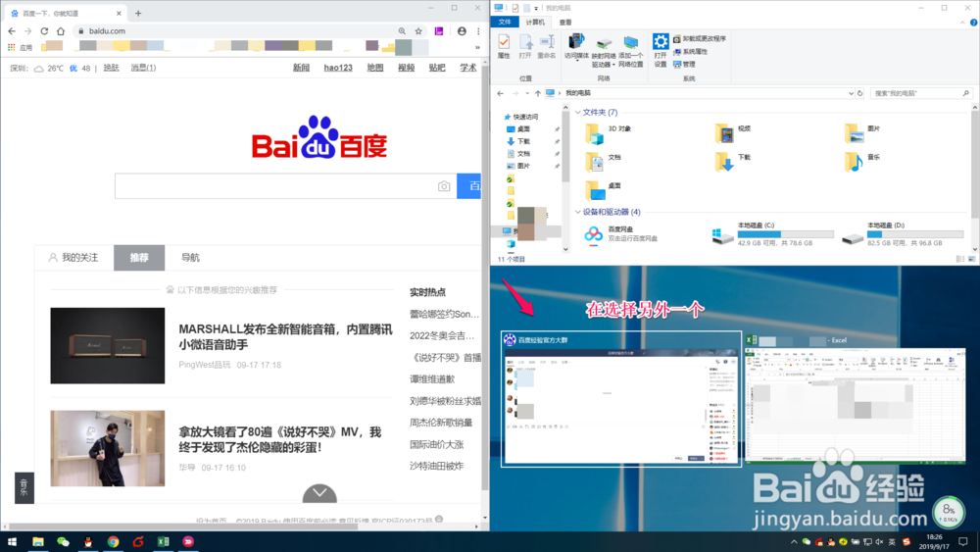Open 新闻 link on Baidu

click(x=301, y=68)
